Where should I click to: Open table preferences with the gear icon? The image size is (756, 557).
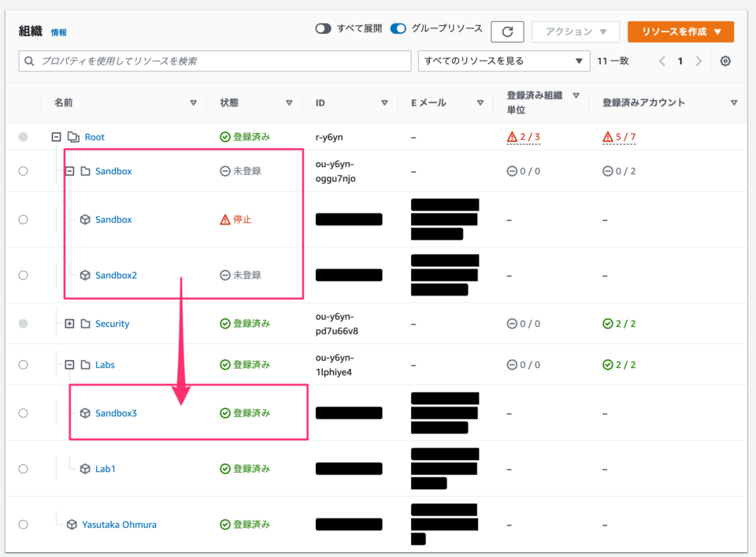[x=724, y=61]
